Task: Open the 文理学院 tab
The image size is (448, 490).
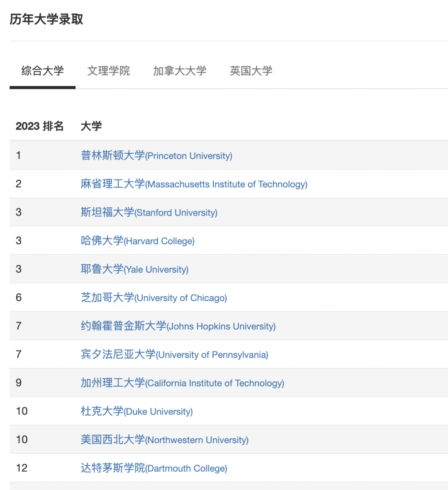Action: [x=108, y=71]
